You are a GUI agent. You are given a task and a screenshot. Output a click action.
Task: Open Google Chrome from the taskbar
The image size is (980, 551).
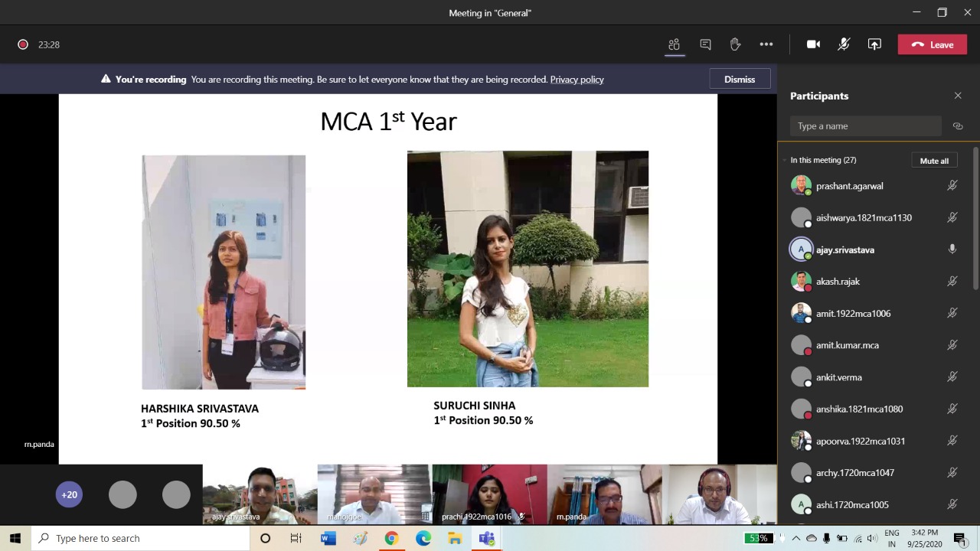pos(391,538)
